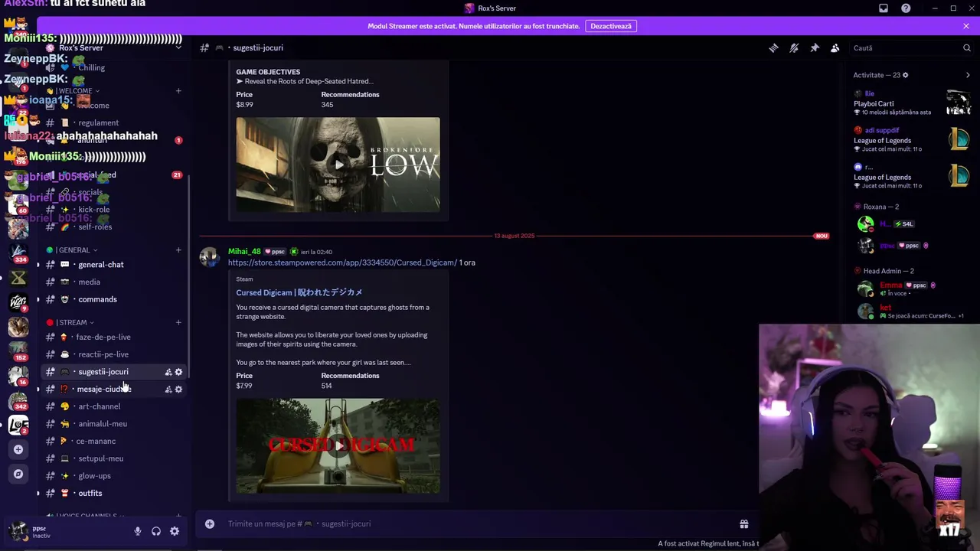Click the Dezactivează button

click(x=611, y=26)
